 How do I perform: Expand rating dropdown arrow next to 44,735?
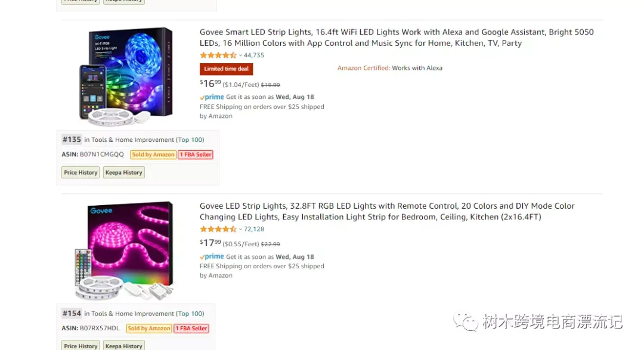[241, 55]
